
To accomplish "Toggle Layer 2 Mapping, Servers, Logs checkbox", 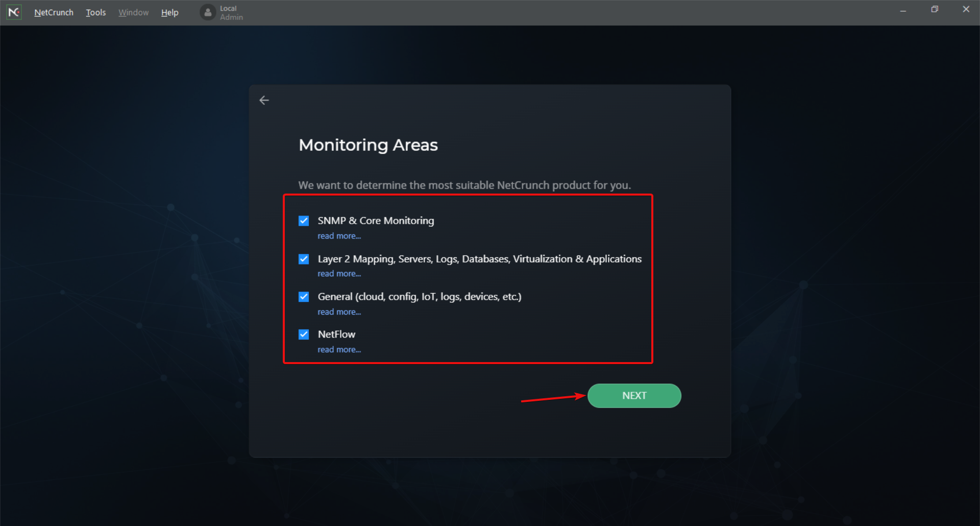I will [x=304, y=259].
